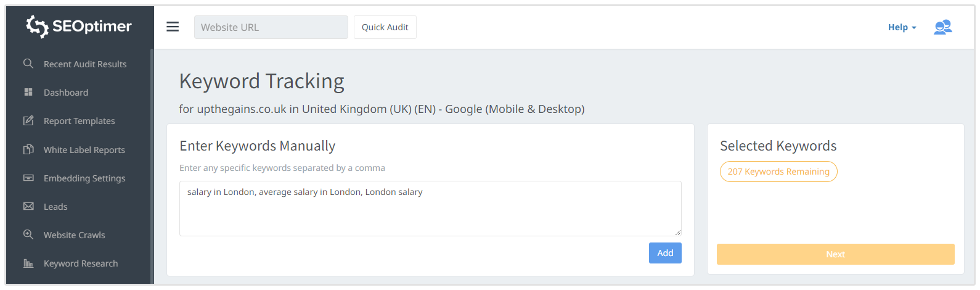The height and width of the screenshot is (290, 980).
Task: Open Dashboard from the sidebar
Action: pos(66,93)
